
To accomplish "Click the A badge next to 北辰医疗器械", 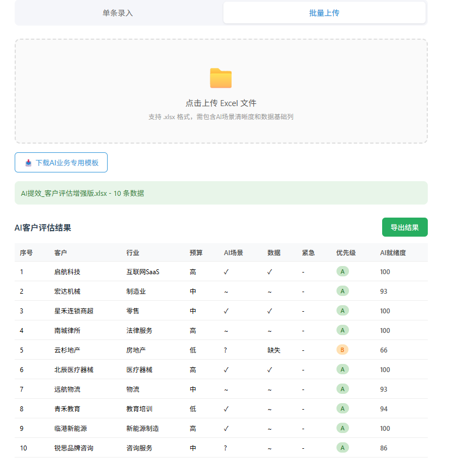I will (x=342, y=369).
